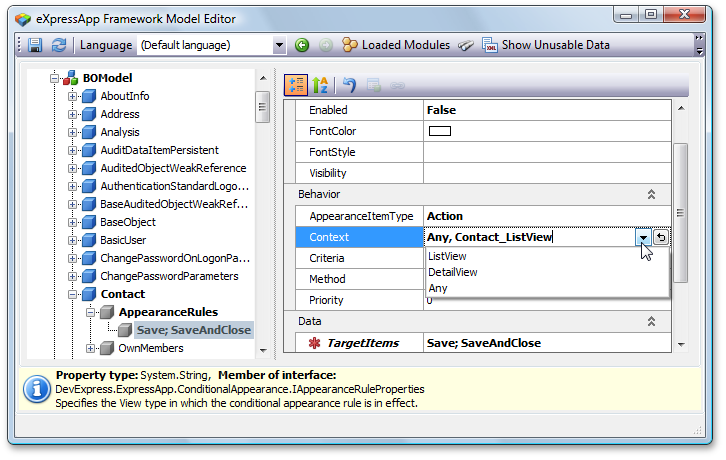
Task: Maximize the Model Editor window
Action: [x=651, y=14]
